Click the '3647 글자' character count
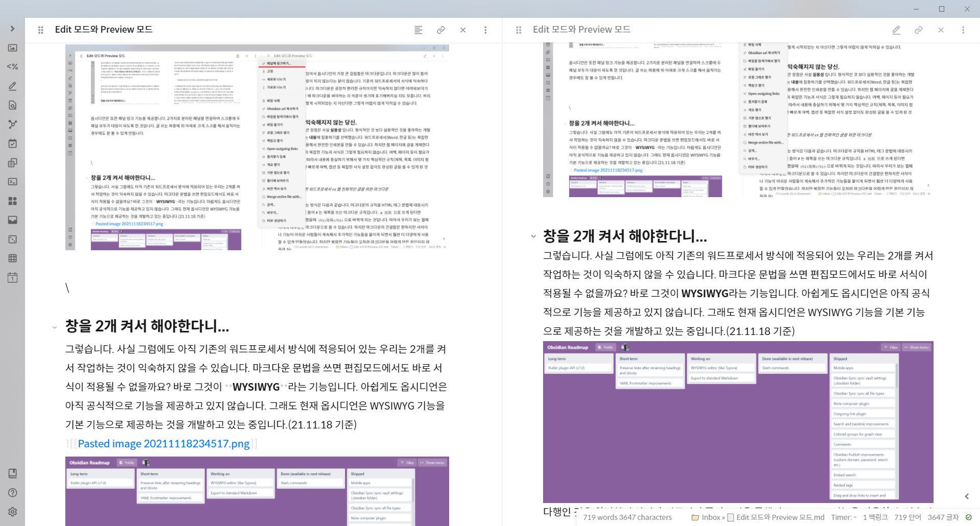980x526 pixels. [943, 517]
